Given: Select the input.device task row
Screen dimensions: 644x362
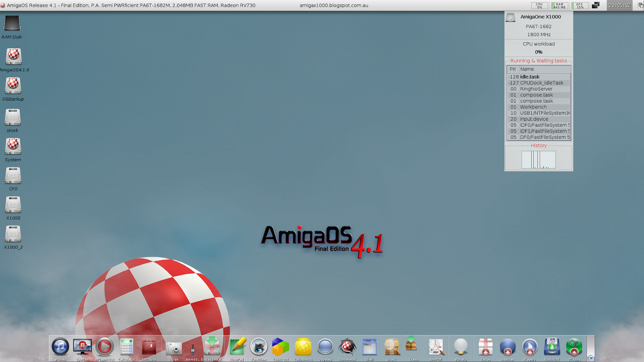Looking at the screenshot, I should 539,119.
